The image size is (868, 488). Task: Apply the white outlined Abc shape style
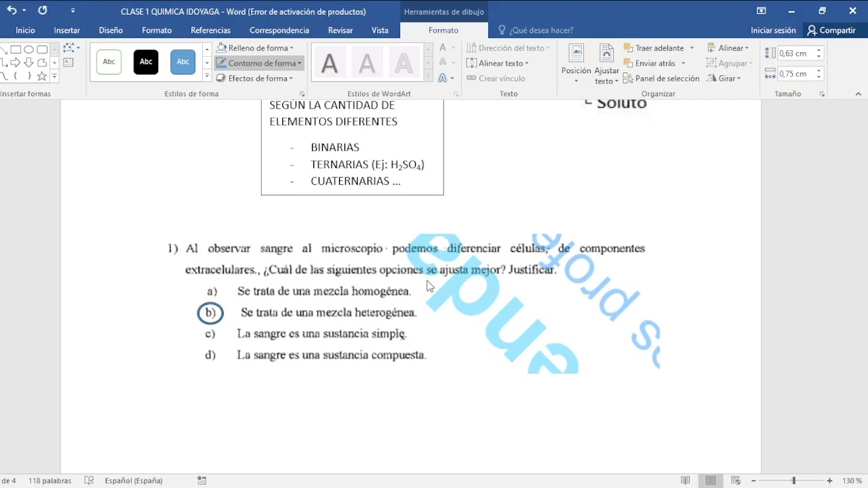tap(109, 62)
